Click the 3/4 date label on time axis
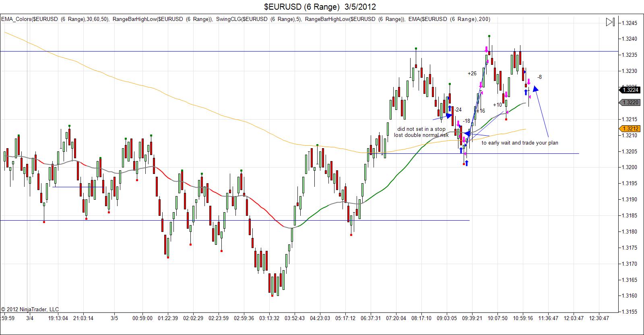This screenshot has height=335, width=644. [30, 318]
